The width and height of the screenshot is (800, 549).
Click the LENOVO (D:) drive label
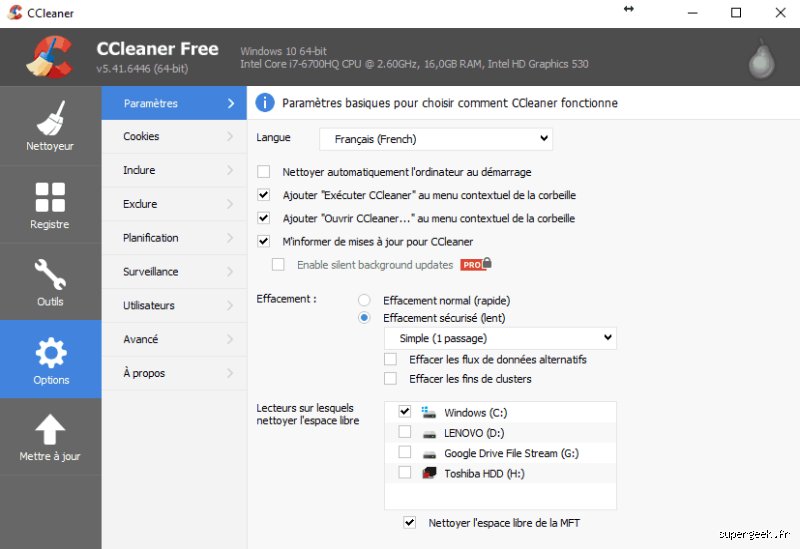point(474,433)
